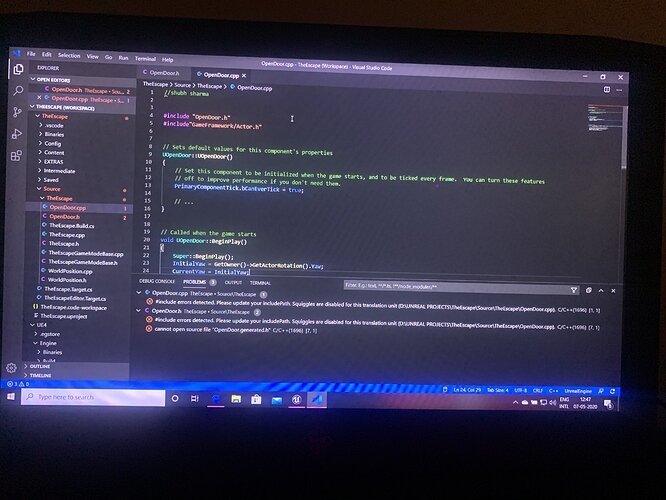Expand the .vscode folder

coord(54,126)
